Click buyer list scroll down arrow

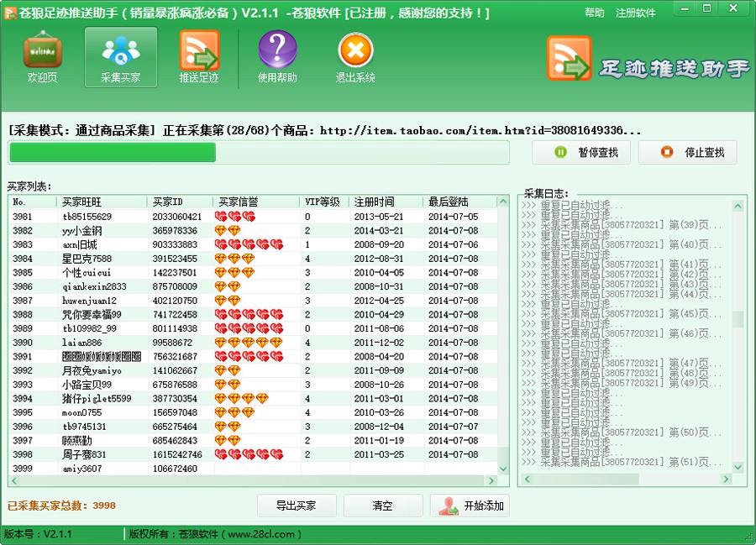(503, 469)
